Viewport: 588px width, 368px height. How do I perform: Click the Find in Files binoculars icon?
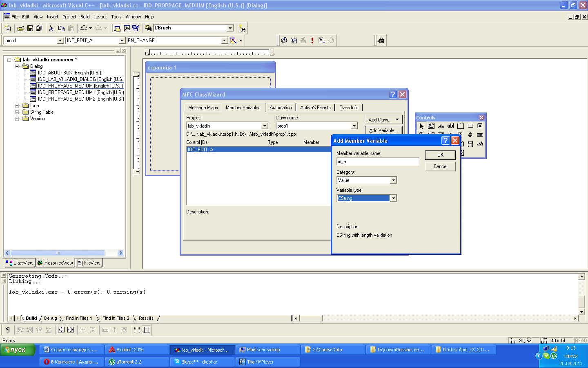(148, 28)
